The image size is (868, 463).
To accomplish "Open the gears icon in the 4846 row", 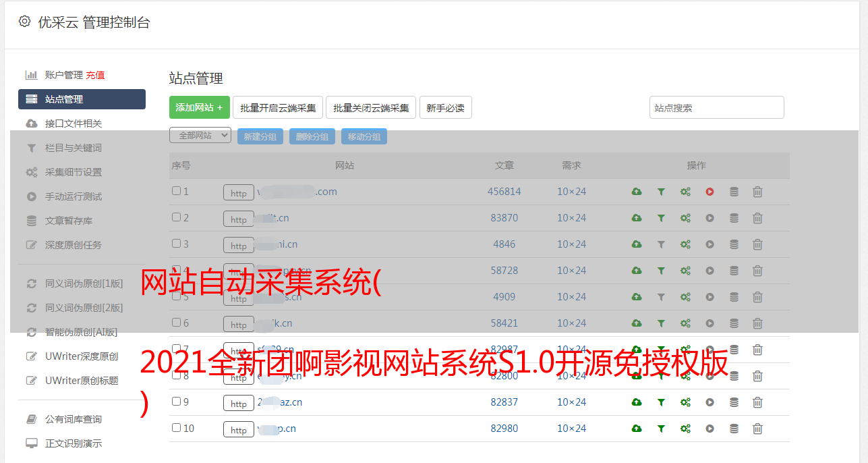I will (685, 244).
